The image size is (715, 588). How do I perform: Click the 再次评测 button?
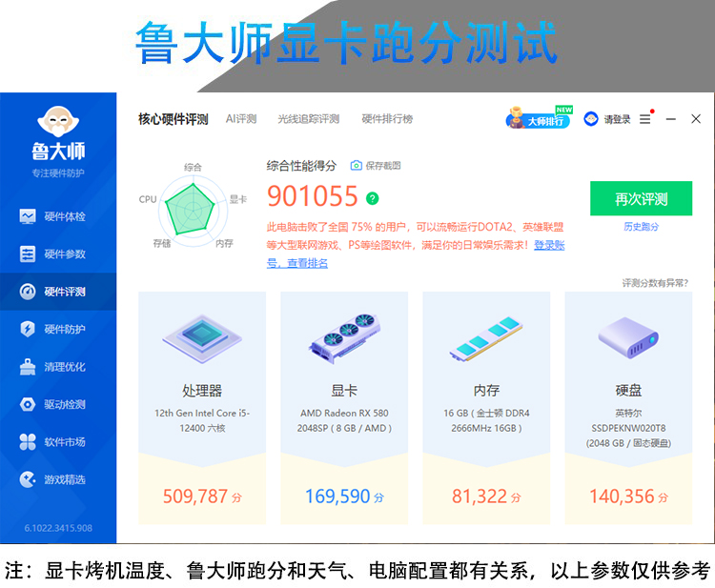tap(641, 198)
